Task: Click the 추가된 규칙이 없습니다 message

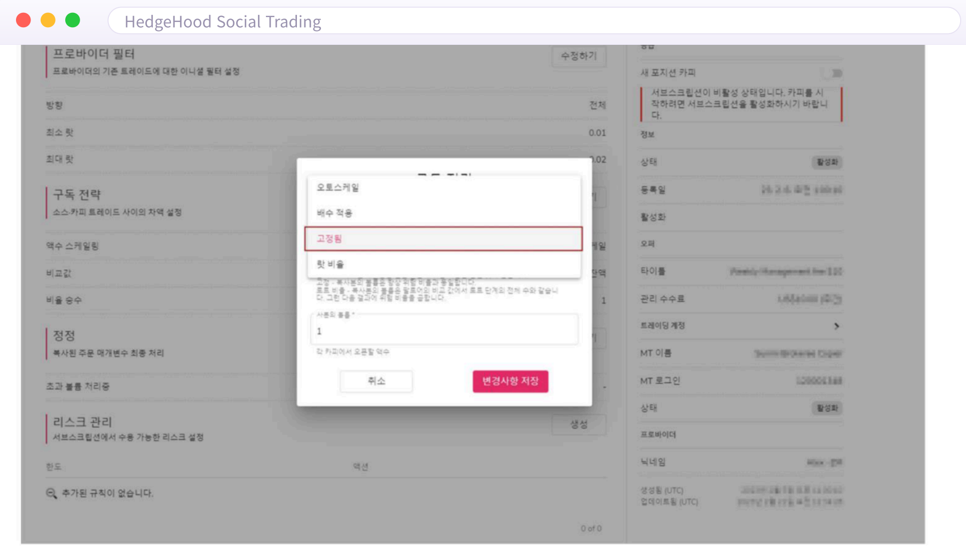Action: (107, 493)
